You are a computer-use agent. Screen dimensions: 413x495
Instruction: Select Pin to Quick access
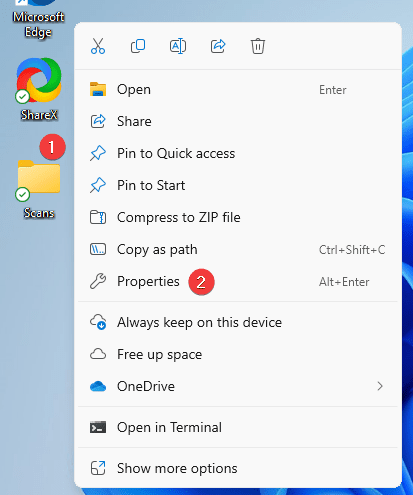point(238,153)
